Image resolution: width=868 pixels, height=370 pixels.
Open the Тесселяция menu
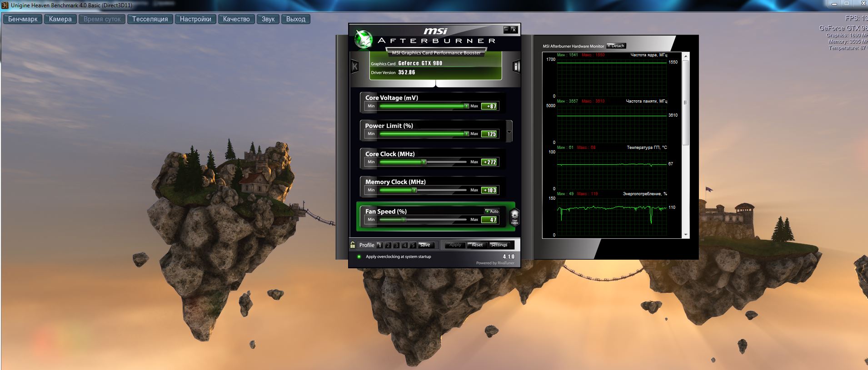[x=150, y=19]
